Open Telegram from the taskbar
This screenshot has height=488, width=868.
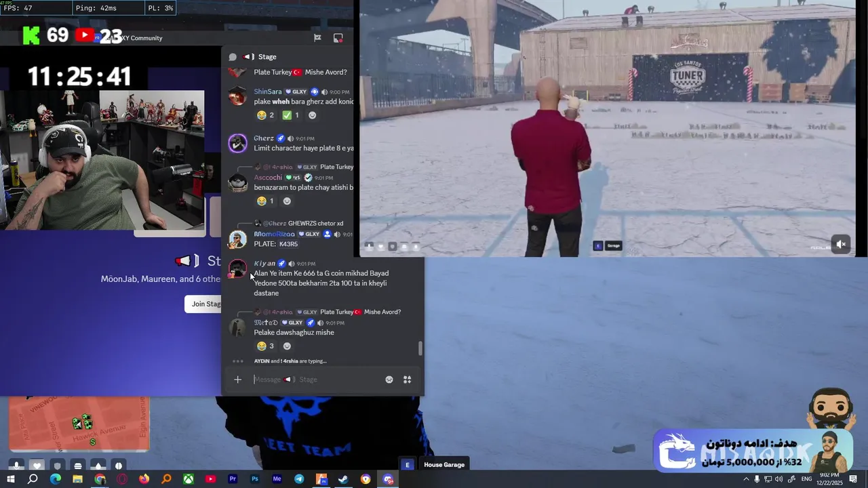299,479
